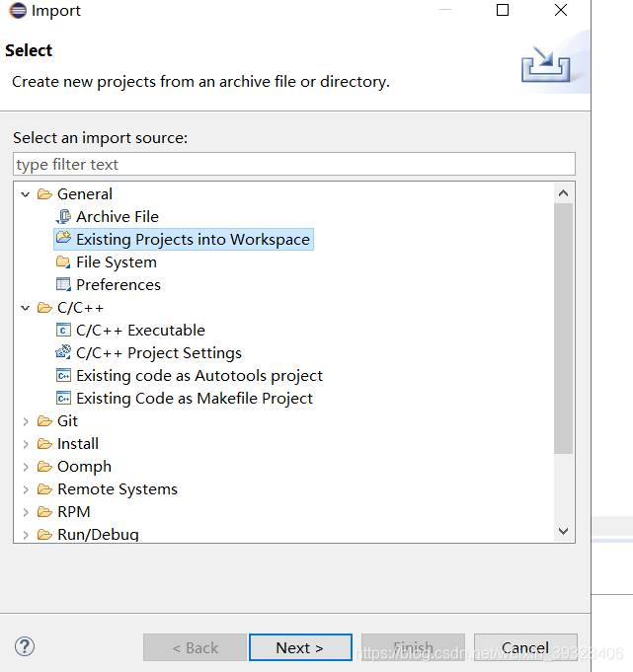Click the C/C++ Executable icon
This screenshot has width=633, height=672.
click(x=63, y=330)
